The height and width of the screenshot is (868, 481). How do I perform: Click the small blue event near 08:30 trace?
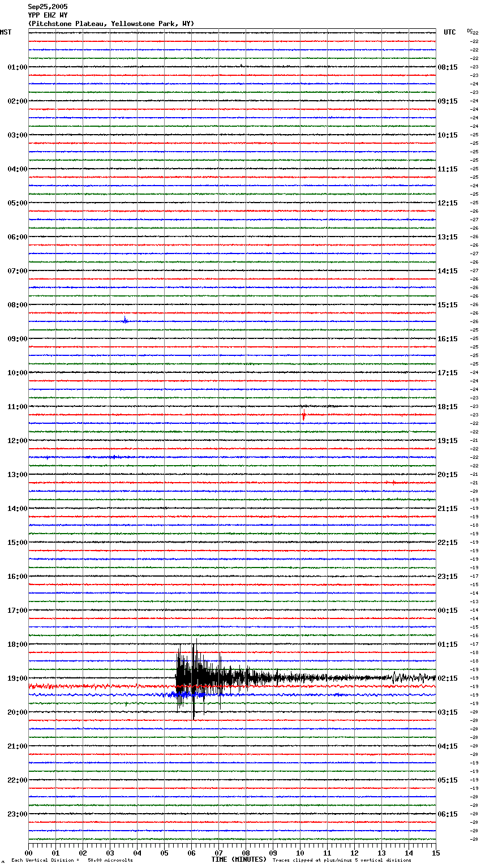point(125,320)
